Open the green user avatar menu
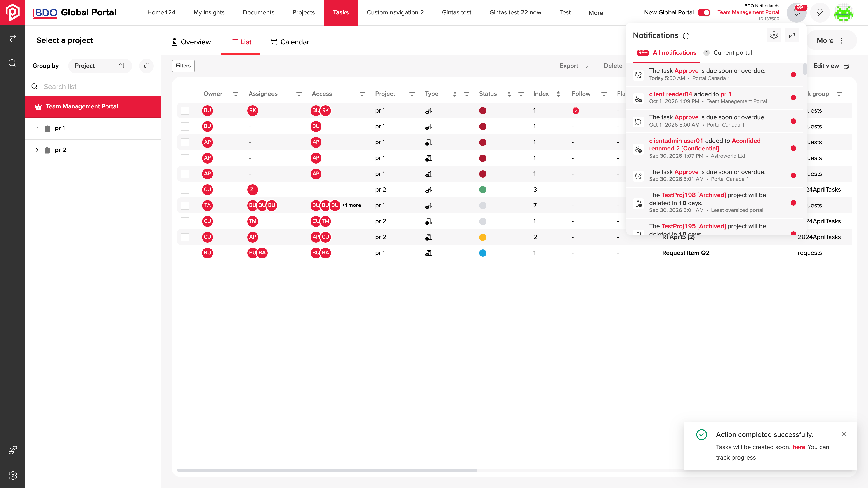 coord(843,12)
